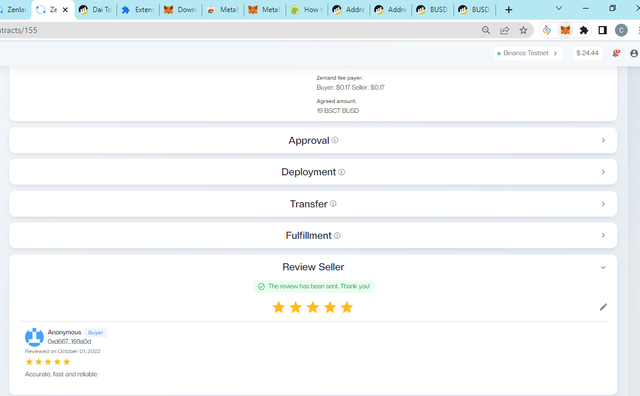Open the MetaMask fox extension icon
Viewport: 640px width, 396px height.
coord(565,30)
